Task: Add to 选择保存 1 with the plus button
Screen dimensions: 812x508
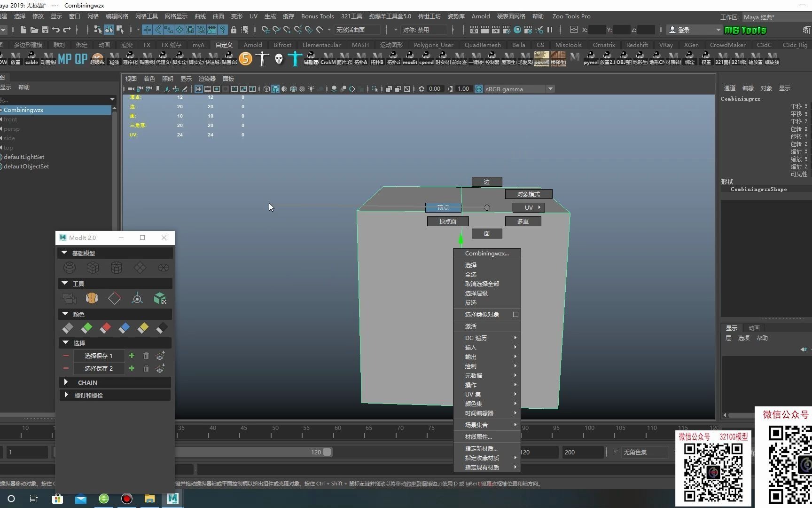Action: 132,356
